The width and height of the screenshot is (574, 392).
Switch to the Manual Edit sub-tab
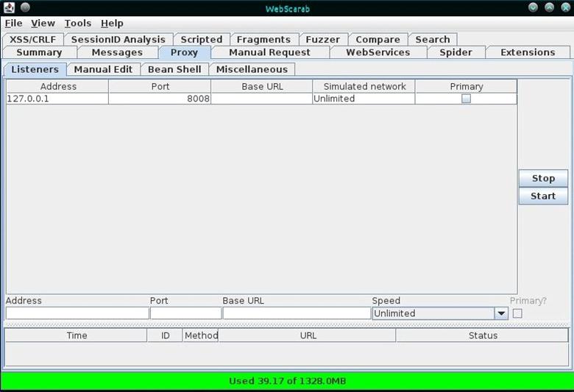tap(103, 69)
